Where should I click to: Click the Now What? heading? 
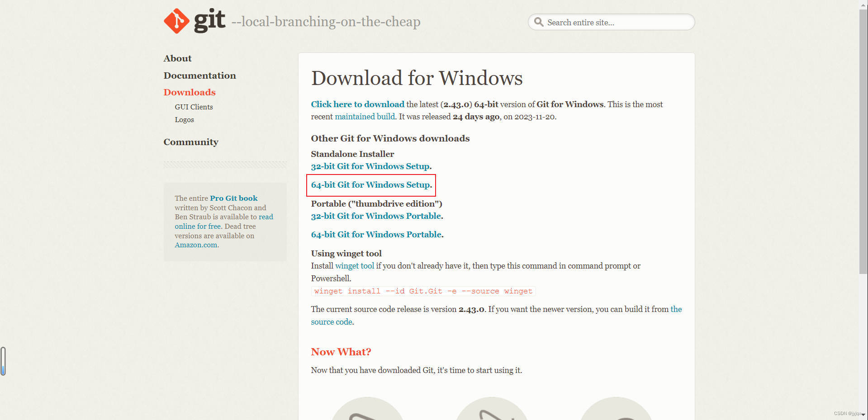(341, 352)
